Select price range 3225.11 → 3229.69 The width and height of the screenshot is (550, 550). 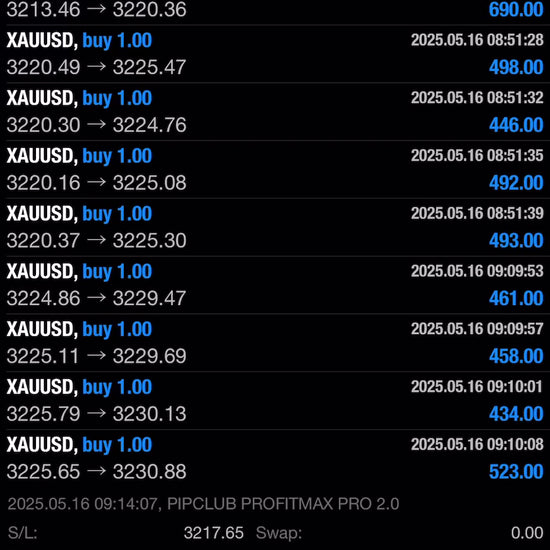coord(96,356)
